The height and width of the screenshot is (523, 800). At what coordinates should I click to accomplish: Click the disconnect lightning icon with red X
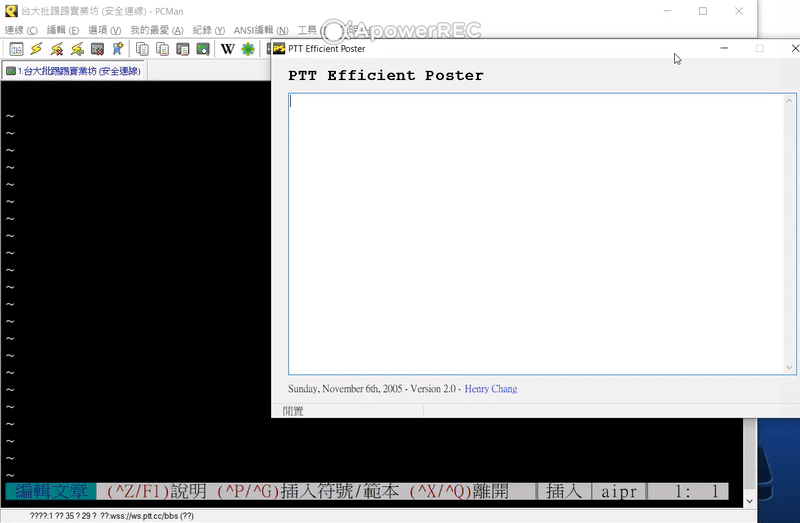(57, 49)
